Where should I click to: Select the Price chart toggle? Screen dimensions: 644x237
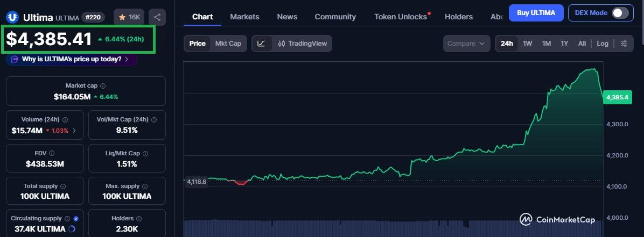[x=197, y=44]
